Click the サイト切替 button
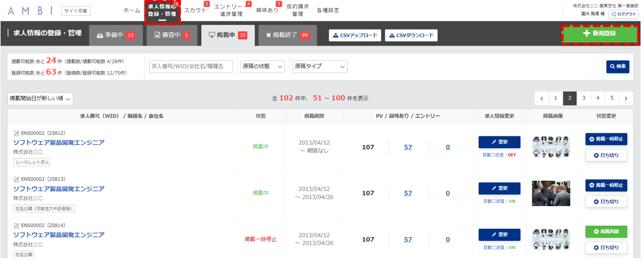This screenshot has height=261, width=644. 76,11
